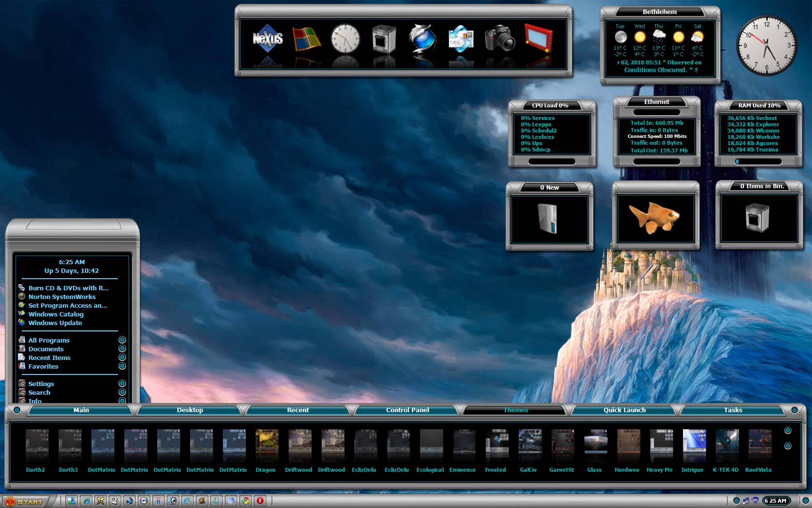Click the Bethlehem weather widget title
812x508 pixels.
(660, 12)
